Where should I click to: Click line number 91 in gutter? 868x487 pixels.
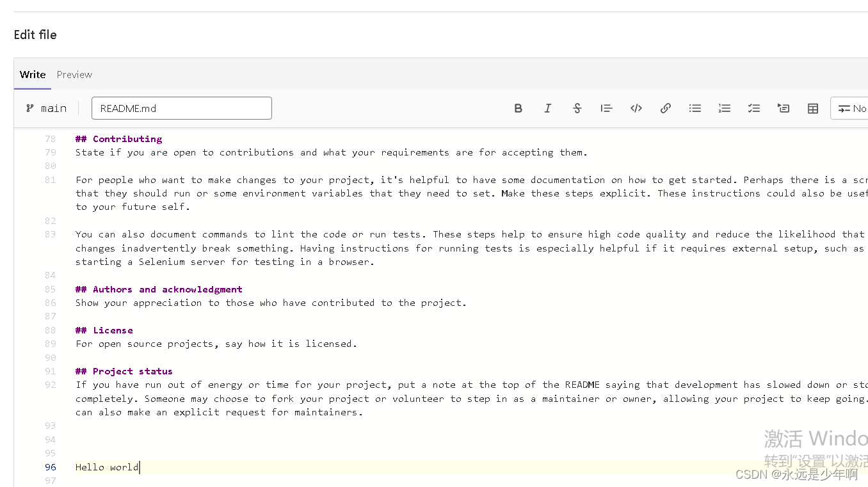pyautogui.click(x=51, y=371)
